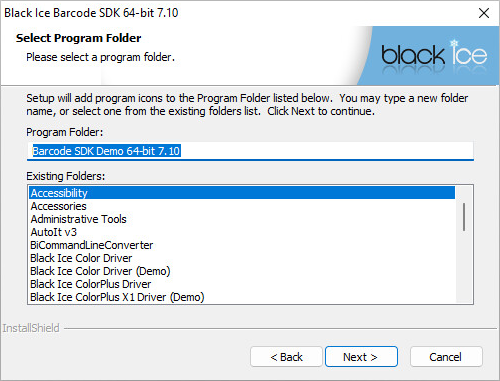Pick BiCommandLineConverter from the folders list

tap(242, 245)
